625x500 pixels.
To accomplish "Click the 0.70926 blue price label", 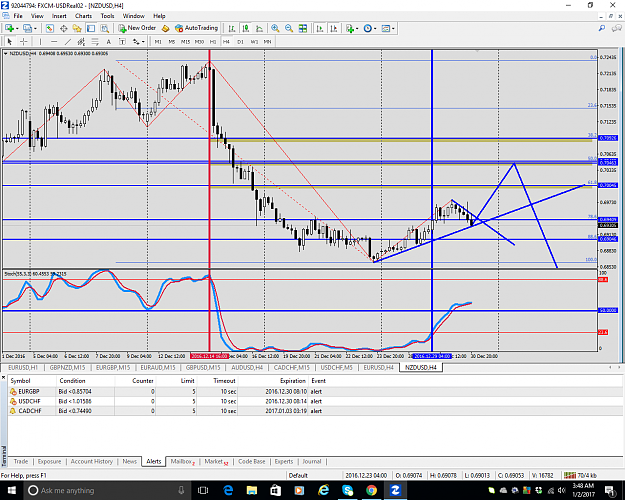I will (608, 138).
